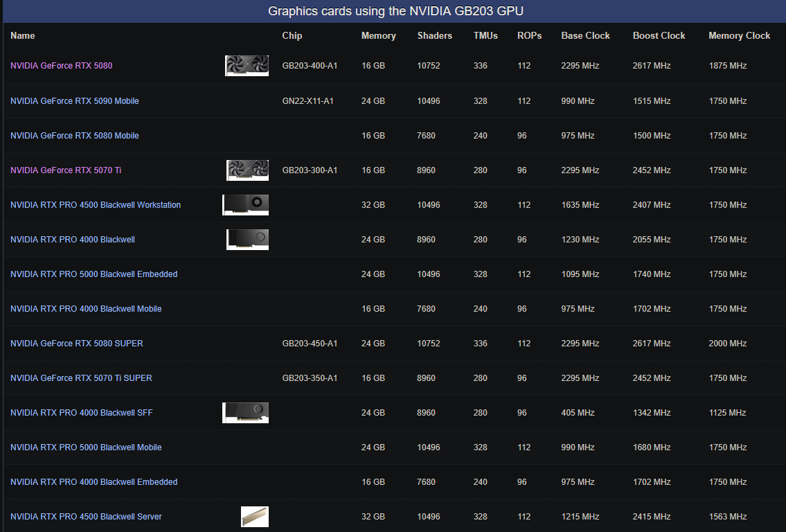
Task: Click the table title mentioning NVIDIA GB203 GPU
Action: (395, 11)
